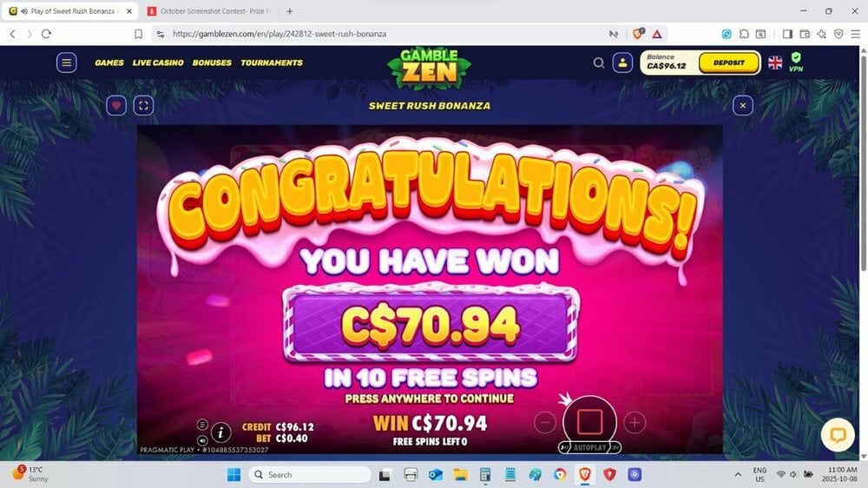Add game to favorites with heart icon
868x488 pixels.
116,105
